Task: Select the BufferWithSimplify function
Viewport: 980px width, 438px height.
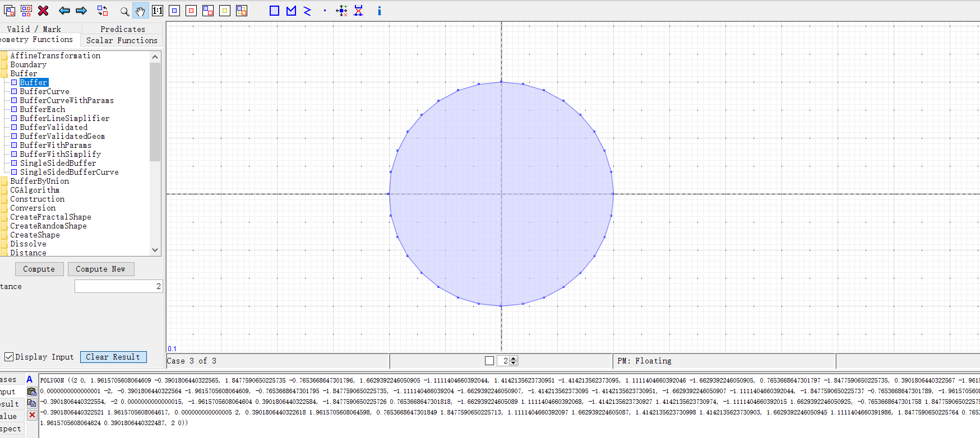Action: click(61, 154)
